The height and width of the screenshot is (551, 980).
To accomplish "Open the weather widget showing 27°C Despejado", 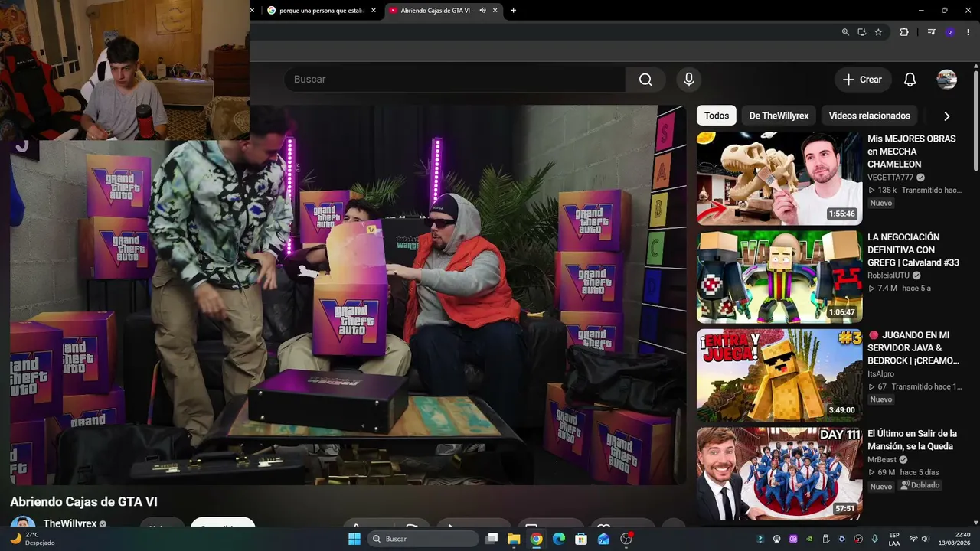I will [x=34, y=539].
